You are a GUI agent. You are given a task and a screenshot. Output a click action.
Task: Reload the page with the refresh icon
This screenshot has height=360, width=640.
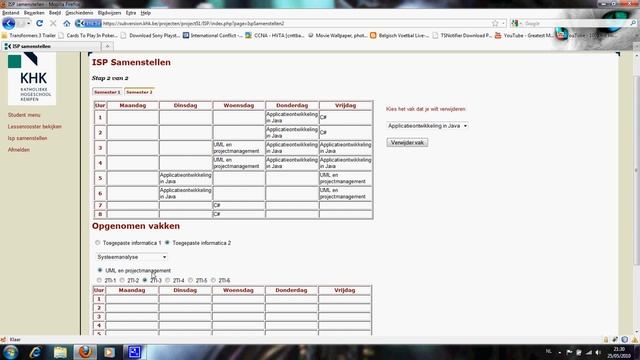pos(40,23)
